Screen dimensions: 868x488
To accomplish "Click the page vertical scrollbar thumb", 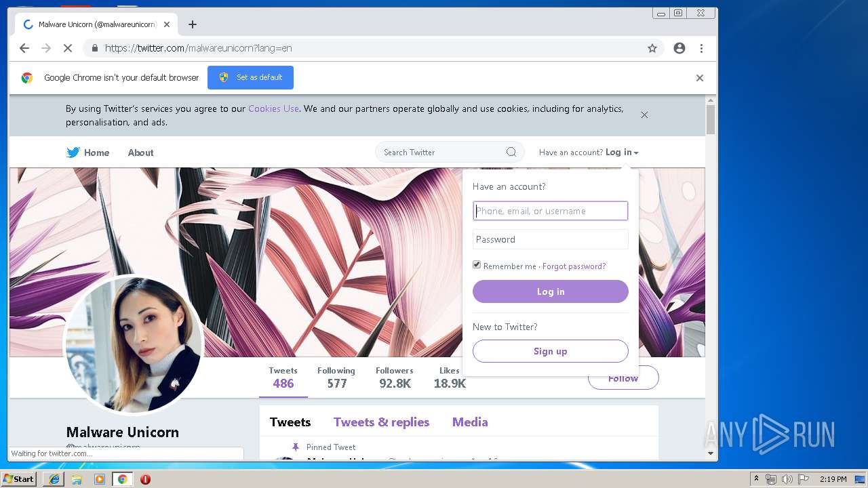I will pos(711,121).
